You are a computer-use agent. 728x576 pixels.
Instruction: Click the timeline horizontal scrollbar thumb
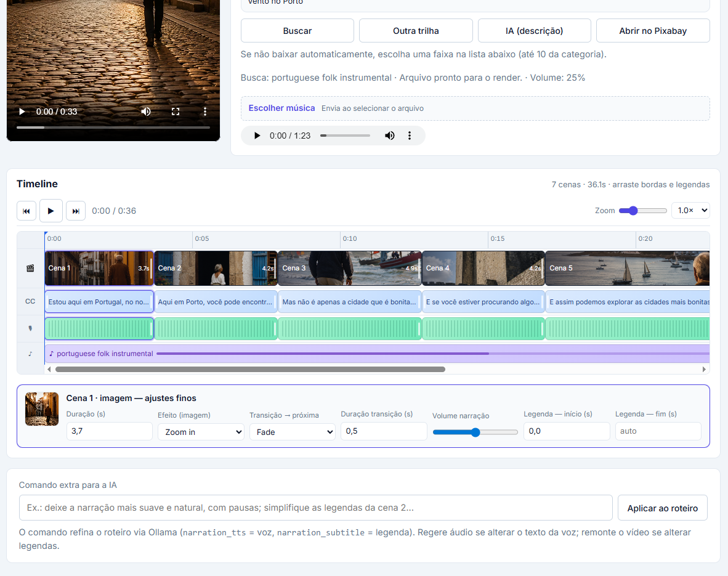(x=250, y=369)
